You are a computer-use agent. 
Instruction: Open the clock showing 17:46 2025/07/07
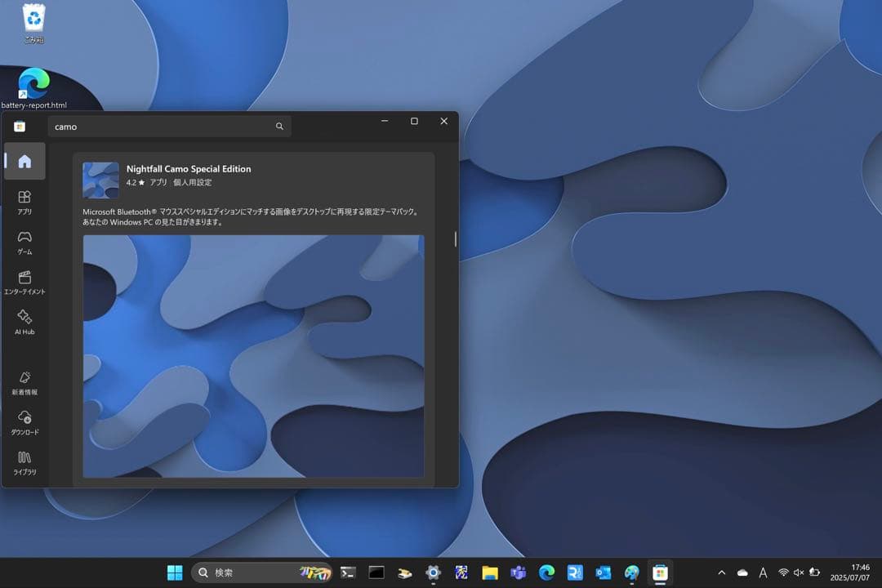click(850, 572)
